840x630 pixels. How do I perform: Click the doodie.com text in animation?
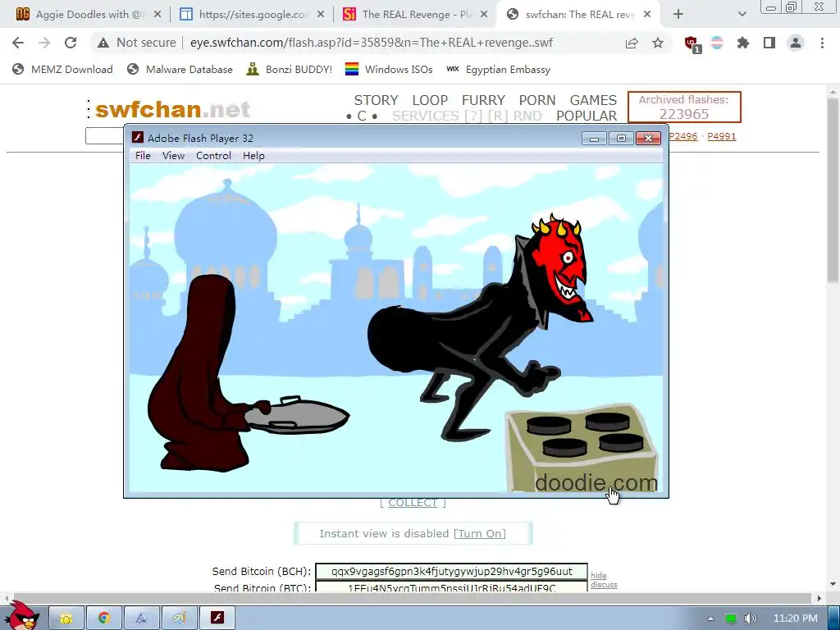point(596,482)
